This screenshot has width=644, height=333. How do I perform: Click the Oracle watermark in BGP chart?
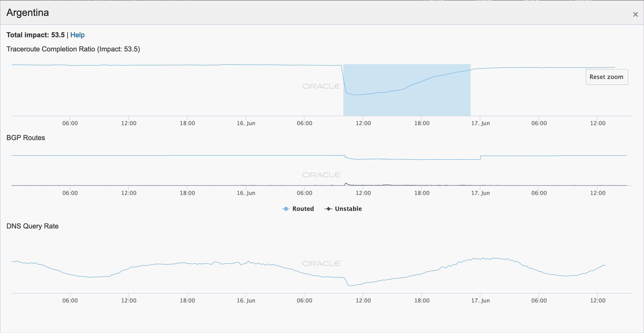pos(322,175)
